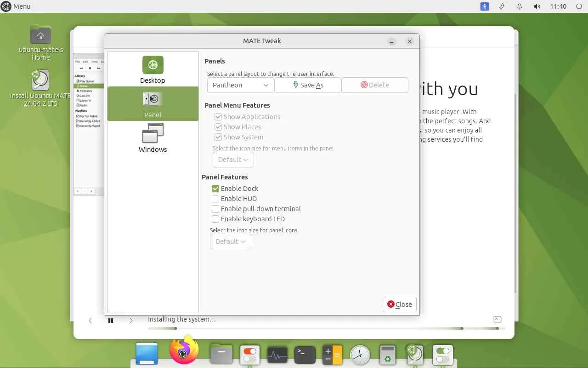Open the panel icons size dropdown
588x368 pixels.
point(231,241)
